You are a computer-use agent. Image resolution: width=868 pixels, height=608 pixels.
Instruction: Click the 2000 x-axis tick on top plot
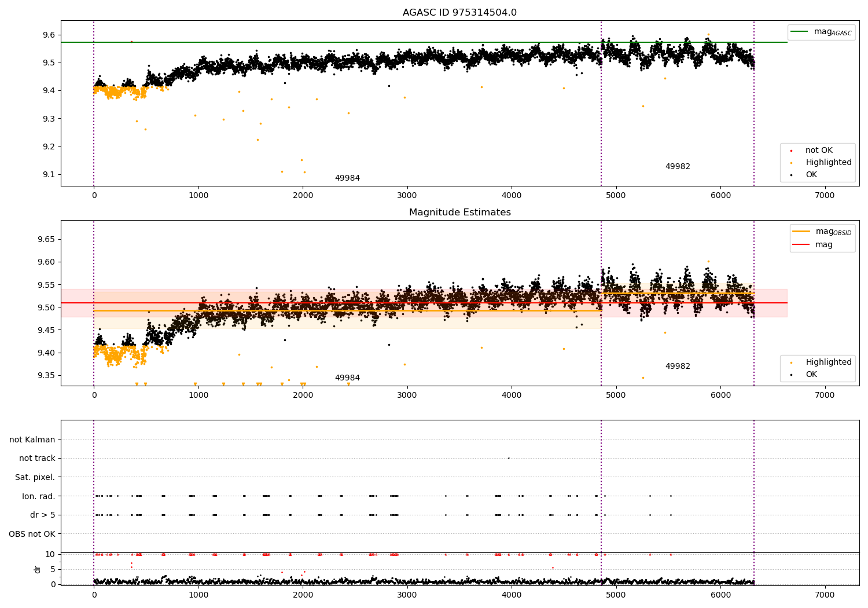point(303,196)
